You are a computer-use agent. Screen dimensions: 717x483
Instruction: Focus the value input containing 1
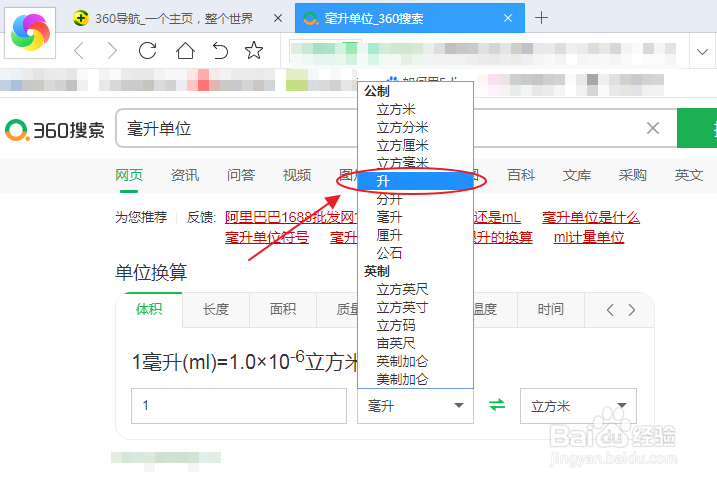[239, 406]
